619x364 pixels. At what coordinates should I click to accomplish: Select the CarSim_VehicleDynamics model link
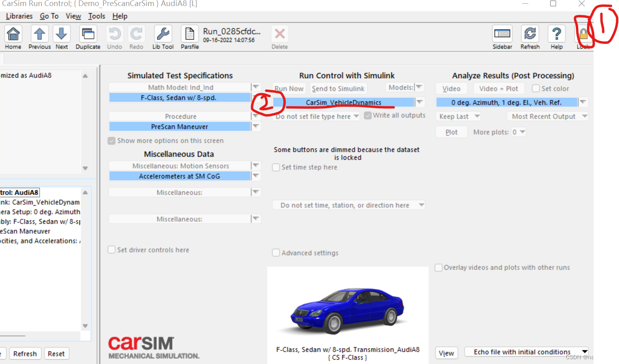click(344, 102)
